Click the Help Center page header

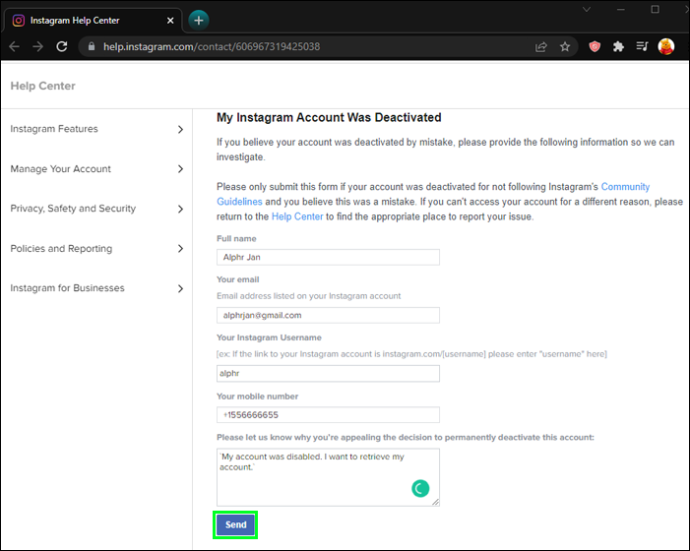click(43, 86)
